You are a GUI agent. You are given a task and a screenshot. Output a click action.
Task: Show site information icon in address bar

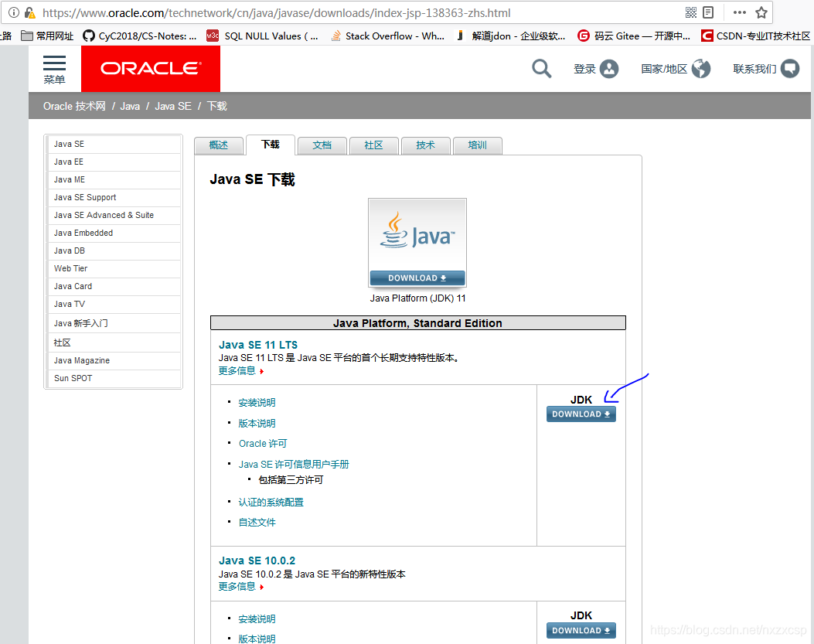coord(14,12)
